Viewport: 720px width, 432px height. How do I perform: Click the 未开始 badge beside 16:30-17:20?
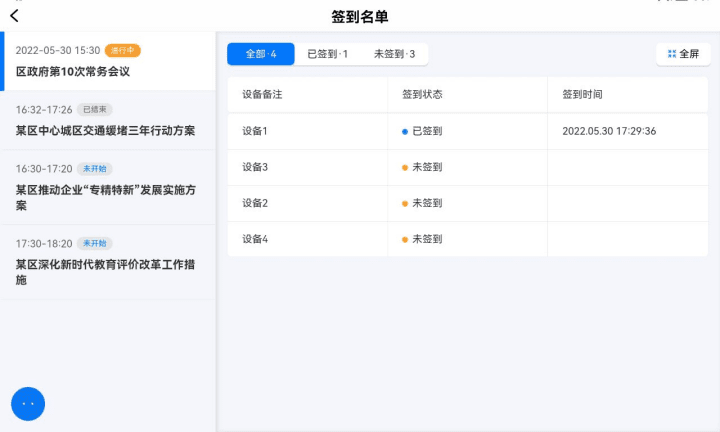click(95, 169)
